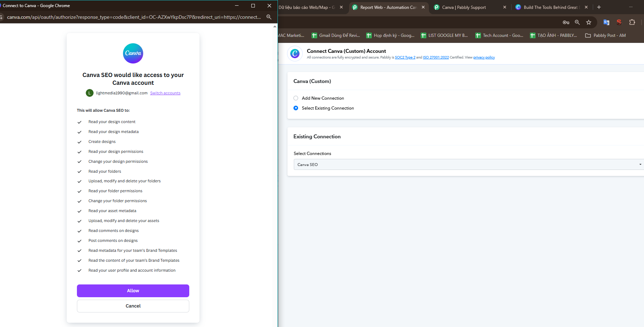Open the Họp định kỳ - Goog... bookmark
The width and height of the screenshot is (644, 327).
[390, 35]
